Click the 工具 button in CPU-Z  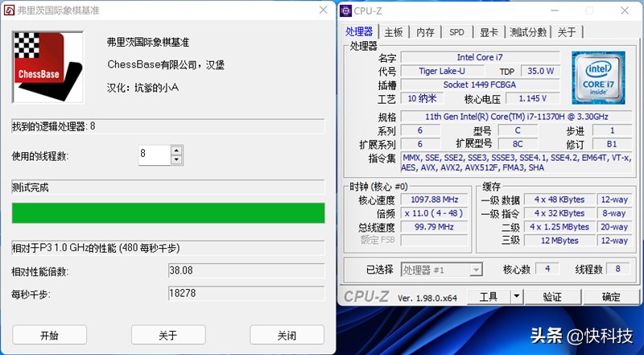489,297
